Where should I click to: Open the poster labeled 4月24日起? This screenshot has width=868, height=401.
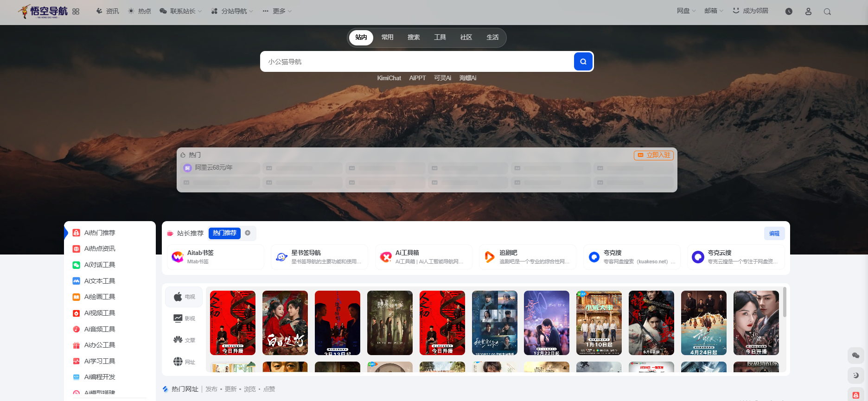pyautogui.click(x=704, y=323)
